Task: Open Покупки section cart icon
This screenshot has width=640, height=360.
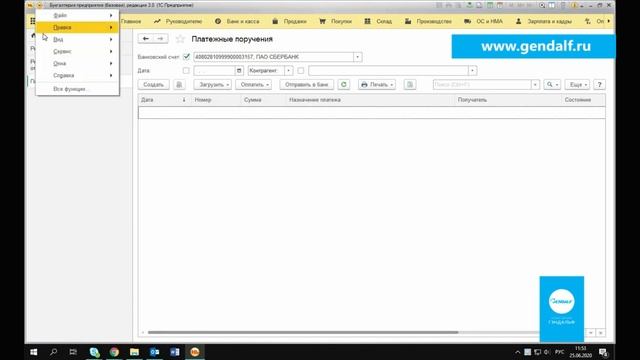Action: click(322, 21)
